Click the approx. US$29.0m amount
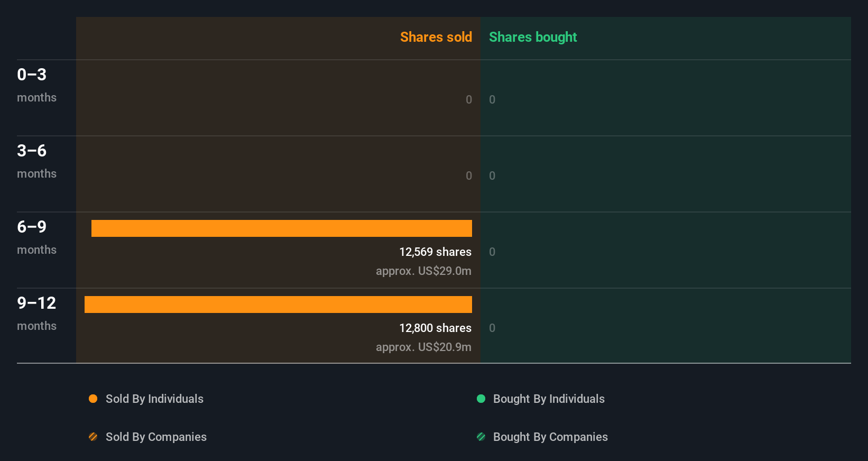The image size is (868, 461). tap(423, 271)
